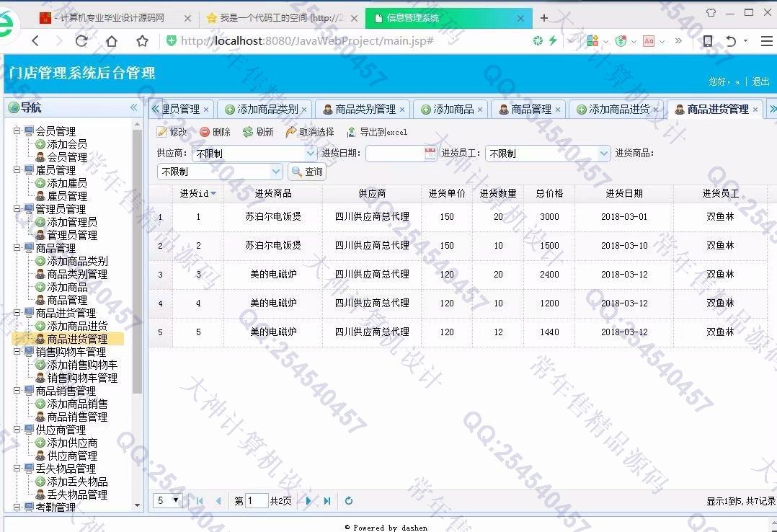Collapse the 销售购物车管理 tree node

tap(17, 352)
